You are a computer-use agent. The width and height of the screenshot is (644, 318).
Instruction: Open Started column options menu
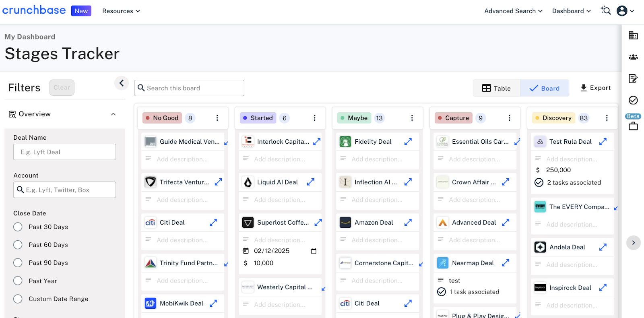315,118
